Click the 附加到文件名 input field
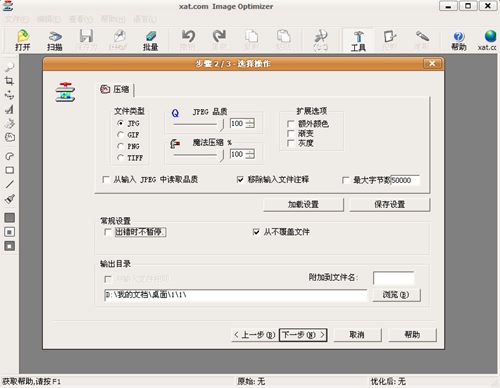Image resolution: width=500 pixels, height=388 pixels. point(393,278)
